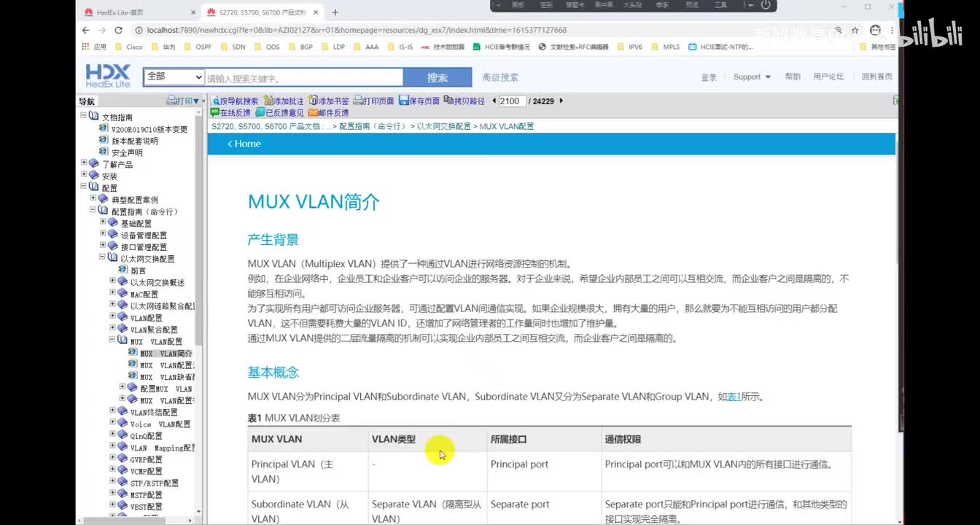
Task: Expand the 了解产品 tree node
Action: point(84,163)
